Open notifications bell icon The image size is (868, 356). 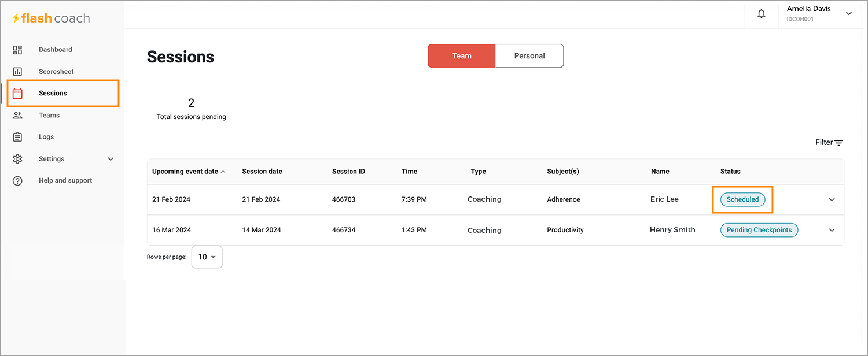point(762,14)
